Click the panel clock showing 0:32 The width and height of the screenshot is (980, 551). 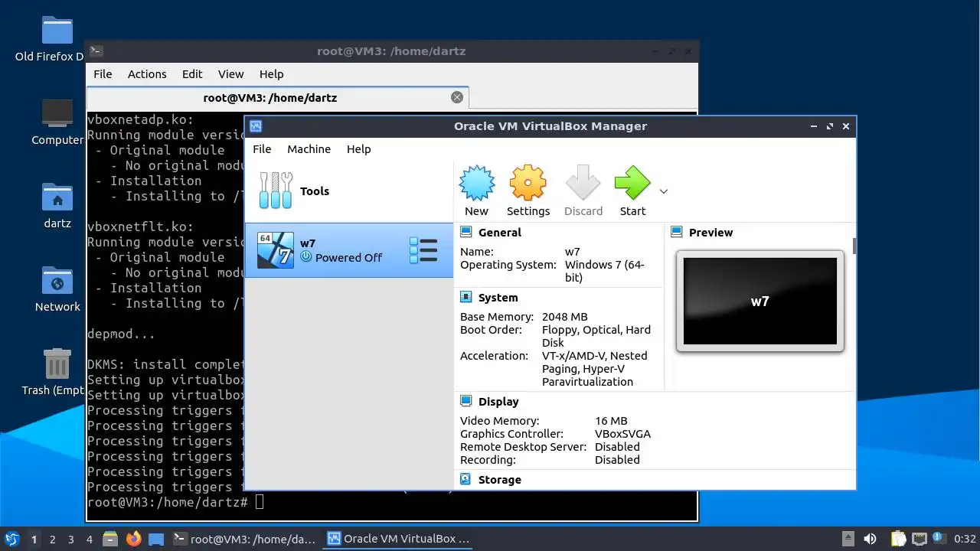965,539
